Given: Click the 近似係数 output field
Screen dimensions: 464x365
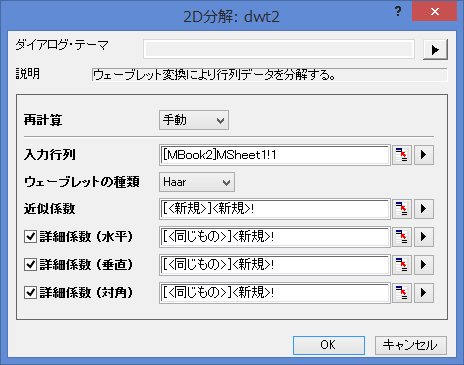Looking at the screenshot, I should pos(275,209).
